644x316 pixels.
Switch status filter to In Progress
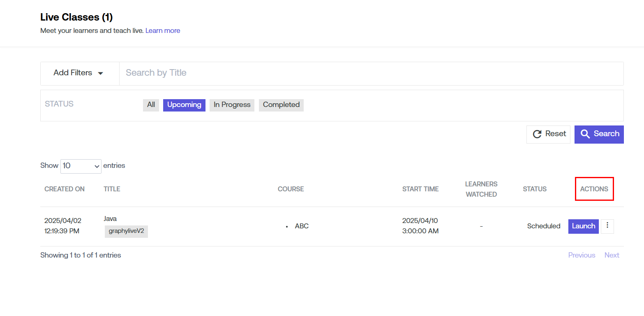pyautogui.click(x=232, y=105)
